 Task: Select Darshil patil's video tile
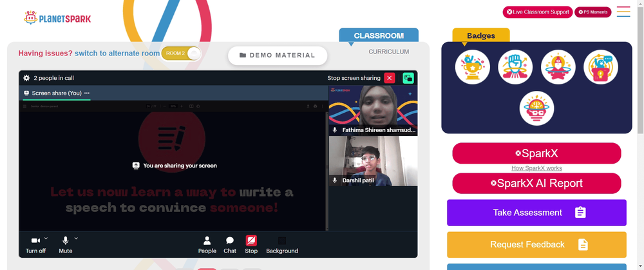(x=373, y=161)
